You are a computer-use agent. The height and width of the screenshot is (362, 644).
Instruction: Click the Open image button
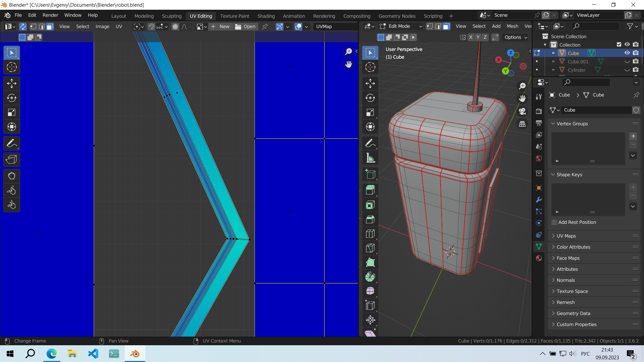246,26
